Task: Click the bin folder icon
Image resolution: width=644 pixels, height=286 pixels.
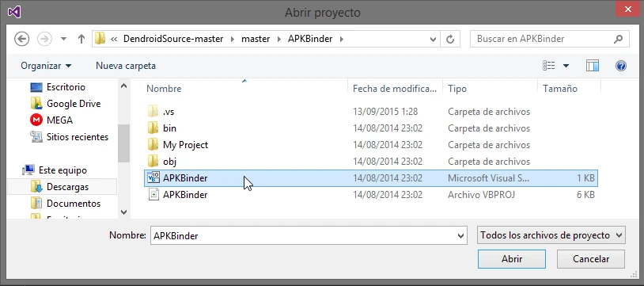Action: (x=153, y=128)
